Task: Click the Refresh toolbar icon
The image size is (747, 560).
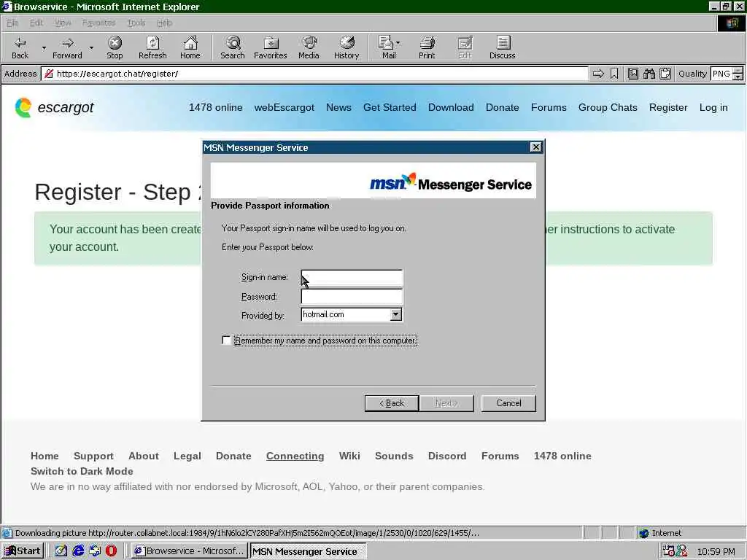Action: pyautogui.click(x=152, y=43)
